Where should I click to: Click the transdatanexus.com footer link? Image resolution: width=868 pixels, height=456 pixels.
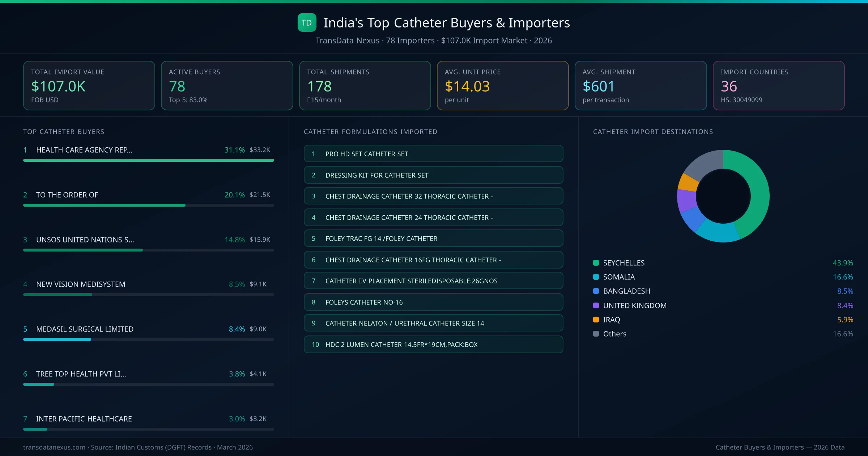[x=54, y=447]
